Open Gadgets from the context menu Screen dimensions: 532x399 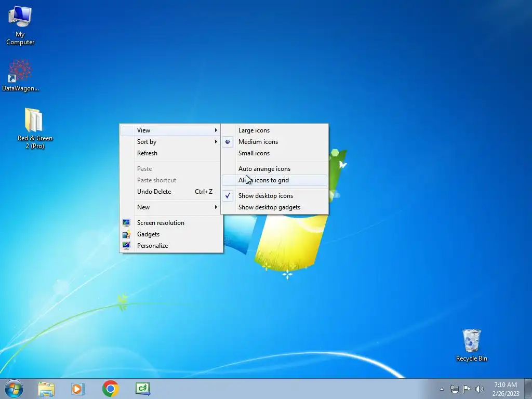(x=171, y=234)
